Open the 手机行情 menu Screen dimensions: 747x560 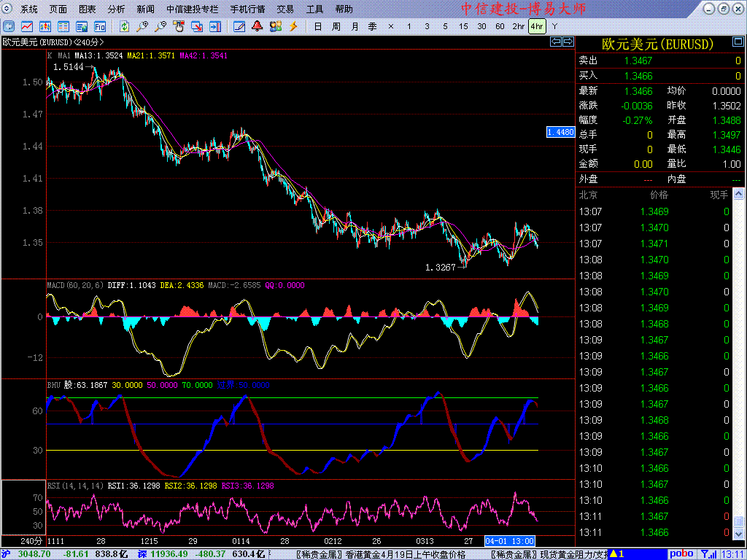(248, 9)
